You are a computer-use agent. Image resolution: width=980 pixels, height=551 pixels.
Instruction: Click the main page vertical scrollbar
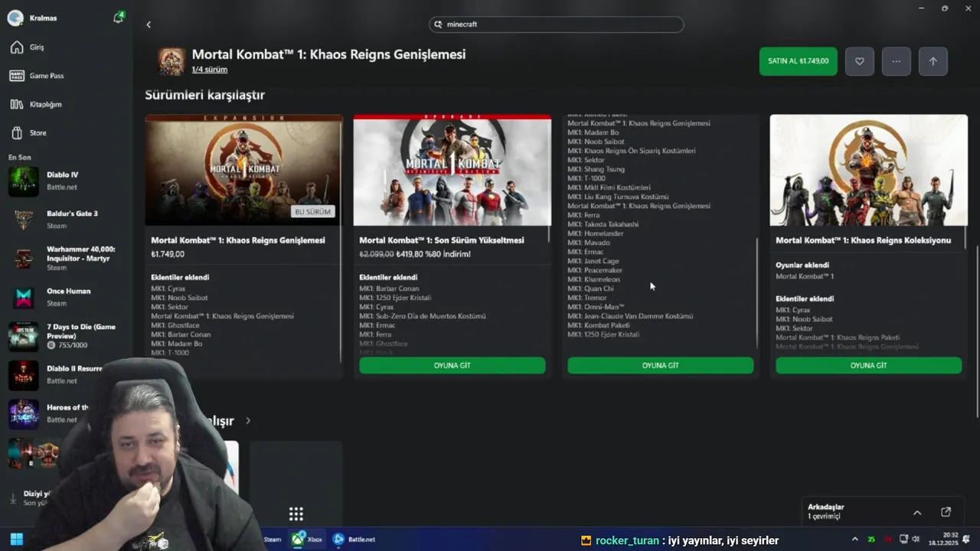point(977,333)
